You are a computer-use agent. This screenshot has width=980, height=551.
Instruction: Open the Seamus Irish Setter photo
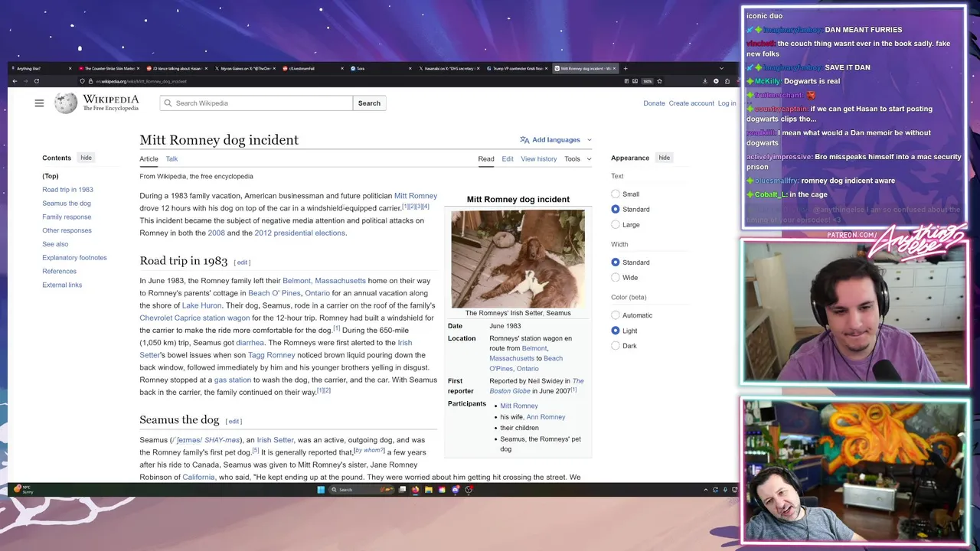coord(518,259)
